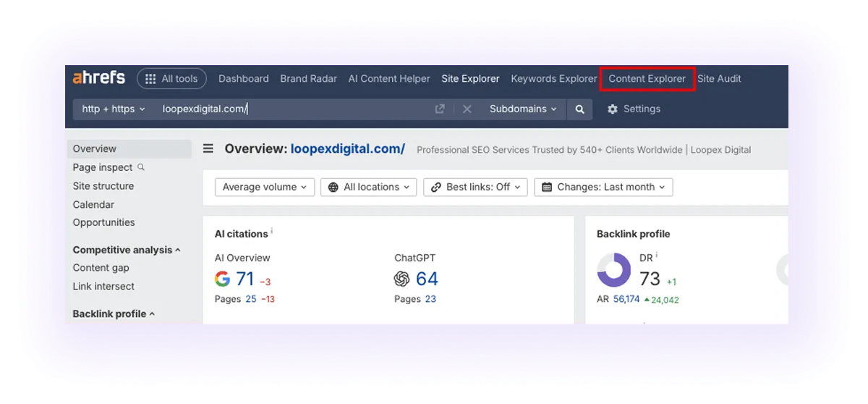Click the AR value 56,174
The width and height of the screenshot is (868, 404).
click(626, 299)
